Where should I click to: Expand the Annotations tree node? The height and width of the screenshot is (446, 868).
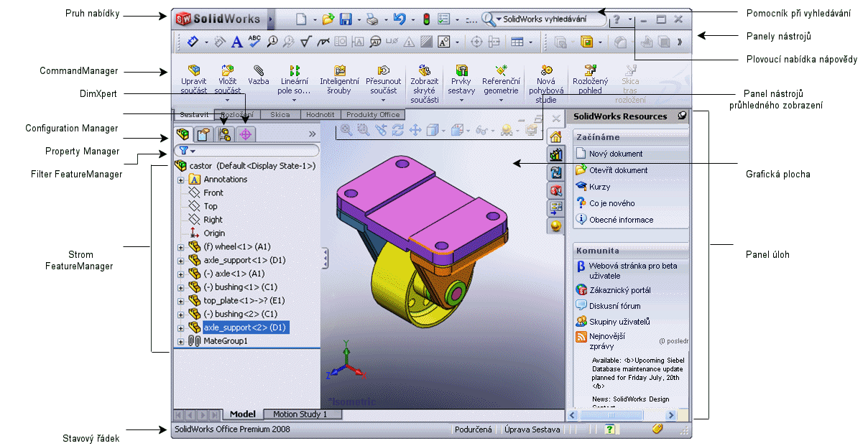click(180, 180)
